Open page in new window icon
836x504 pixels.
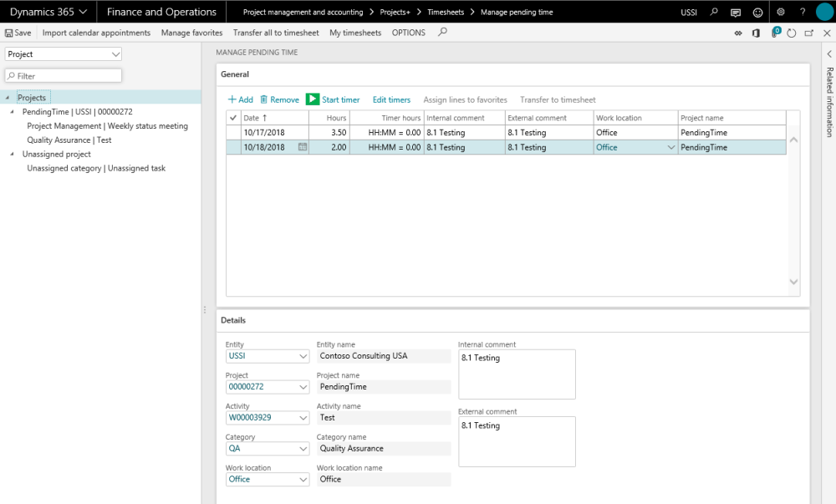tap(808, 33)
